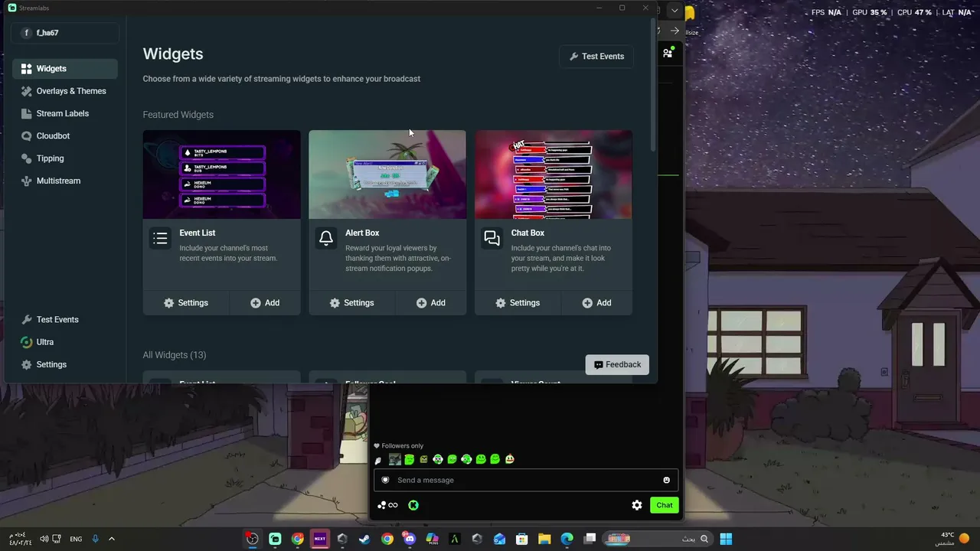The width and height of the screenshot is (980, 551).
Task: Click the Streamlabs logo in title bar
Action: point(12,8)
